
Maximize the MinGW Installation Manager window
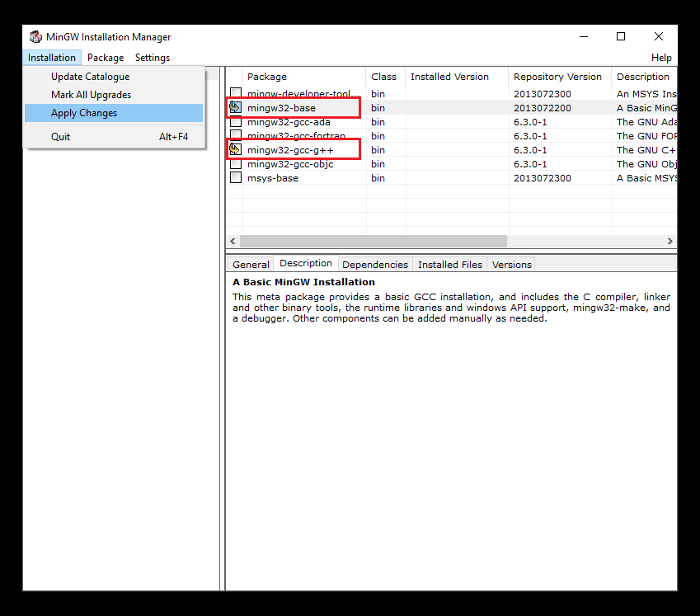click(x=621, y=36)
